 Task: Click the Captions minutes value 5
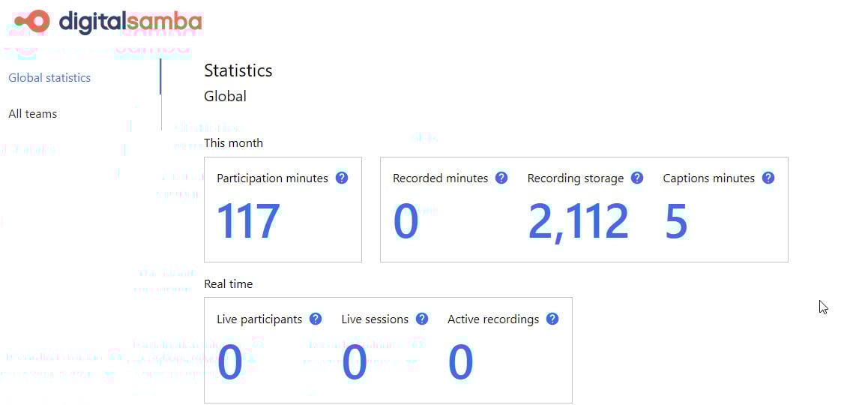[675, 222]
